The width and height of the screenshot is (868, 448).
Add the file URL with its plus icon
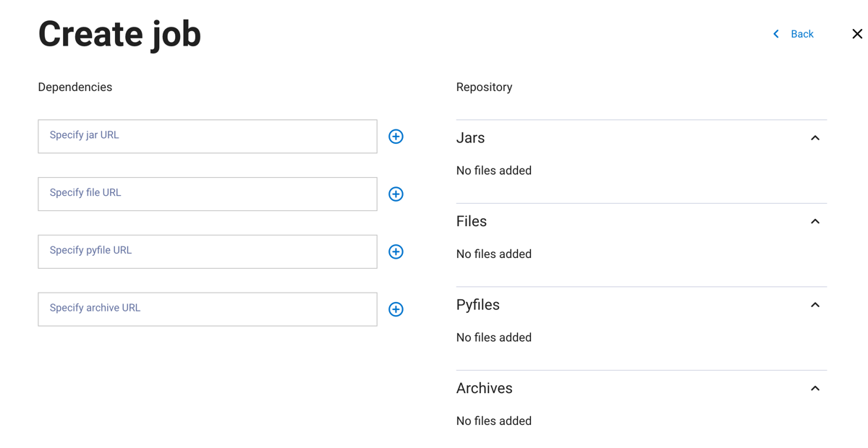(396, 194)
